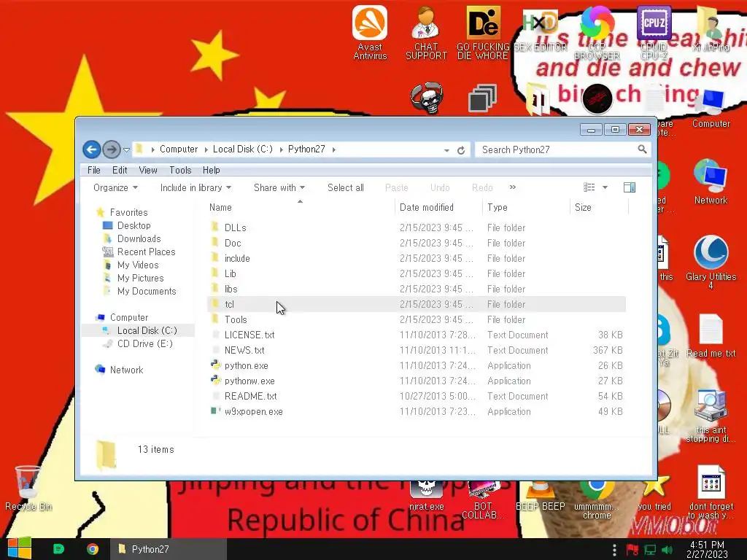The height and width of the screenshot is (560, 747).
Task: Launch Chrome from the taskbar
Action: (x=93, y=549)
